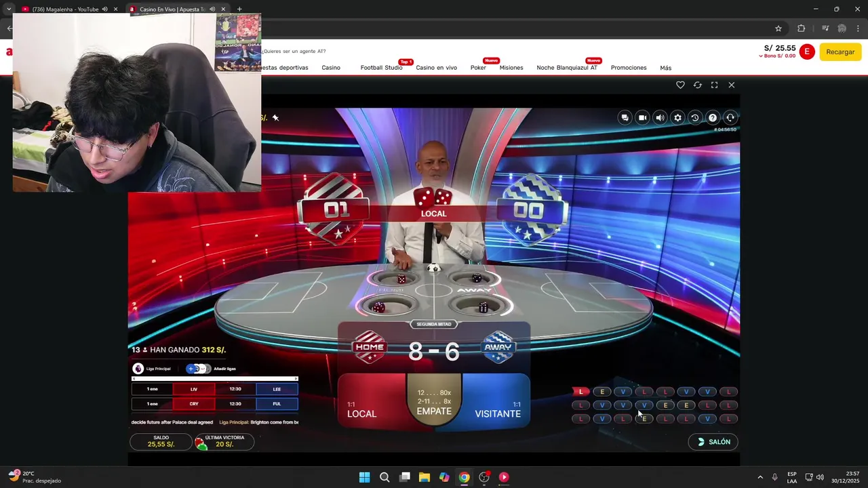This screenshot has width=868, height=488.
Task: Click the blue plus Añadir ligas icon
Action: pos(191,369)
